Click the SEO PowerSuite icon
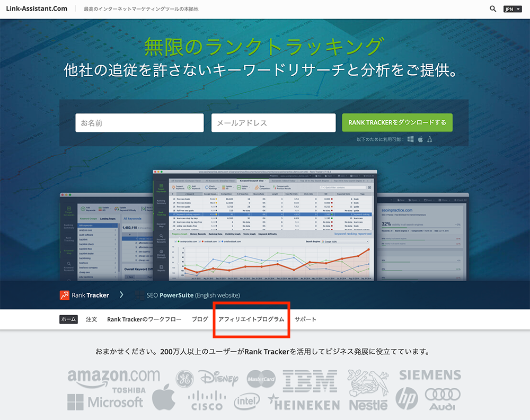This screenshot has height=420, width=530. tap(139, 296)
